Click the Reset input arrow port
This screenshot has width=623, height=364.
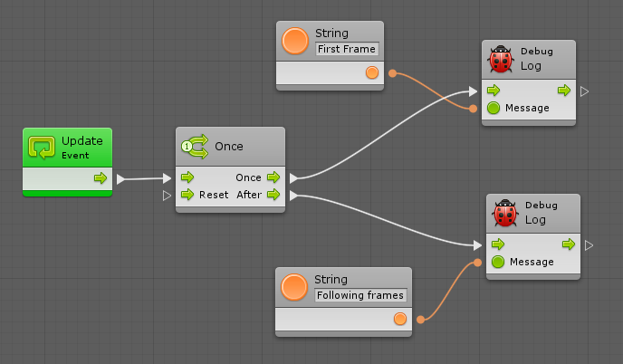[187, 194]
